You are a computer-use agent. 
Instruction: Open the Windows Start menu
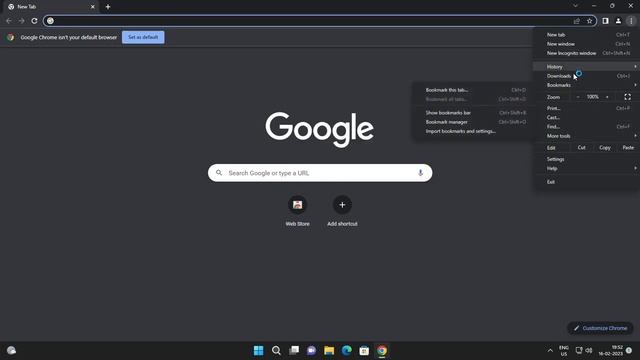[x=258, y=351]
